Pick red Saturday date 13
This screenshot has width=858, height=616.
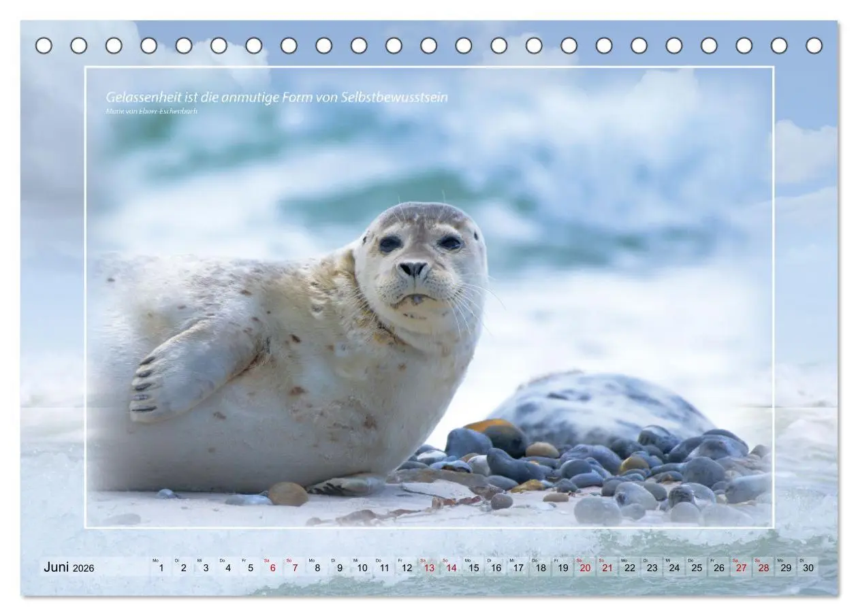[x=429, y=567]
